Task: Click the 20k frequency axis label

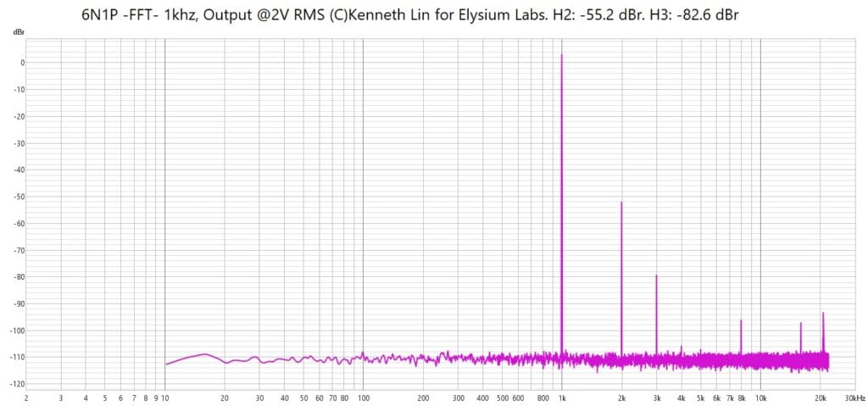Action: point(821,398)
